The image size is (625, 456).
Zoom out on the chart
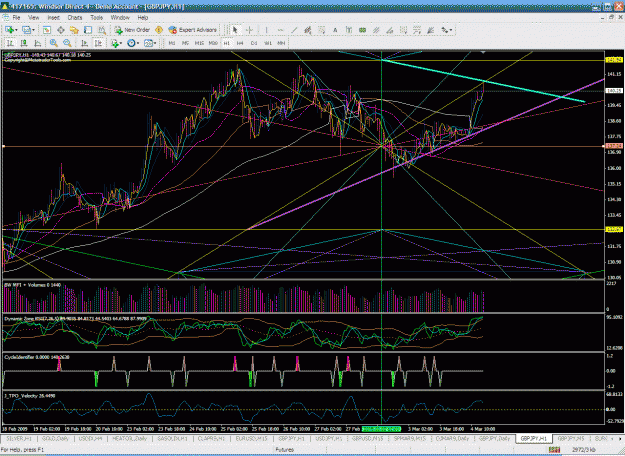tap(67, 43)
